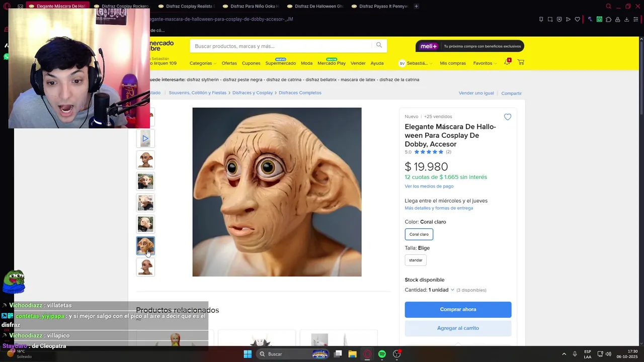Open the Ofertas menu item
The image size is (644, 362).
[229, 63]
